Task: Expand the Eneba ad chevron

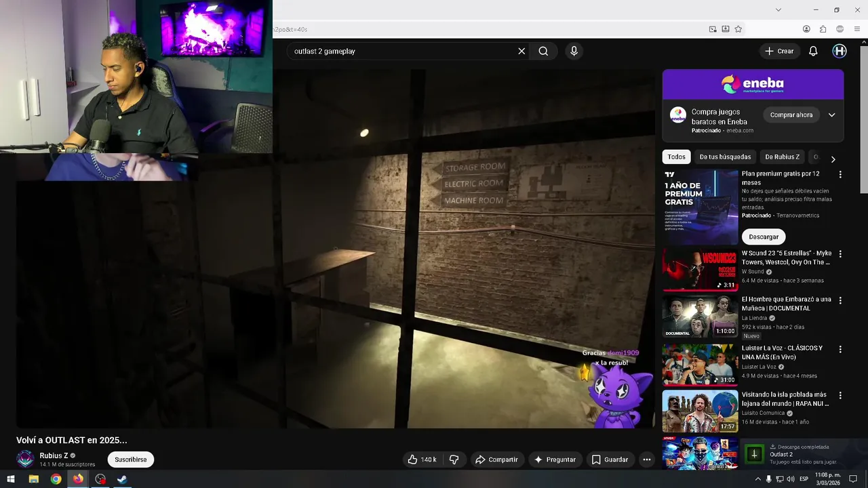Action: pos(831,115)
